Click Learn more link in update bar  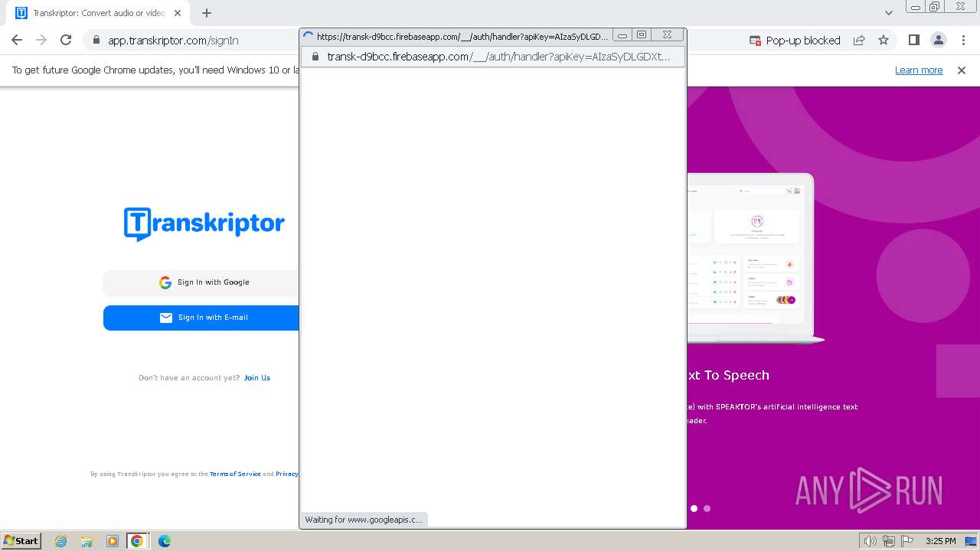919,70
